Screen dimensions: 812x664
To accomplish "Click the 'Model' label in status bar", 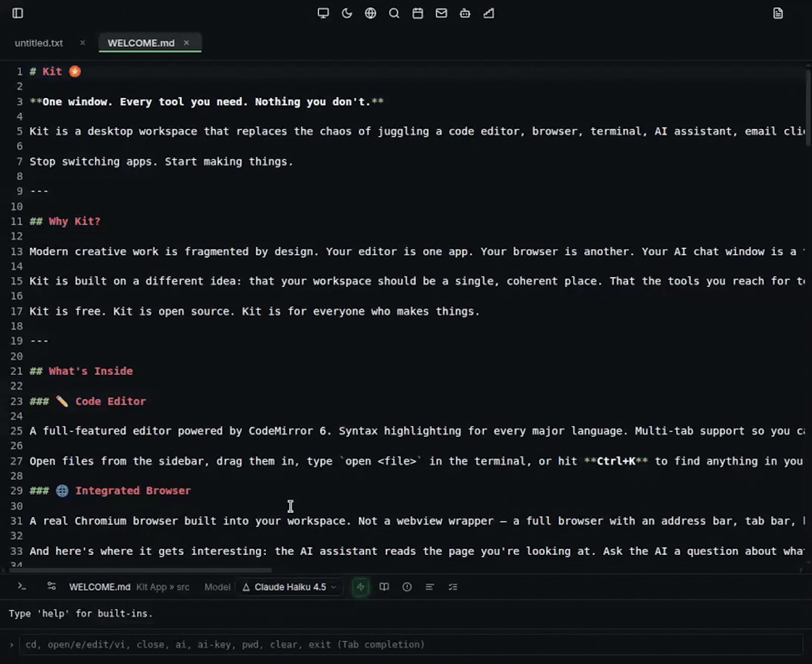I will point(217,587).
